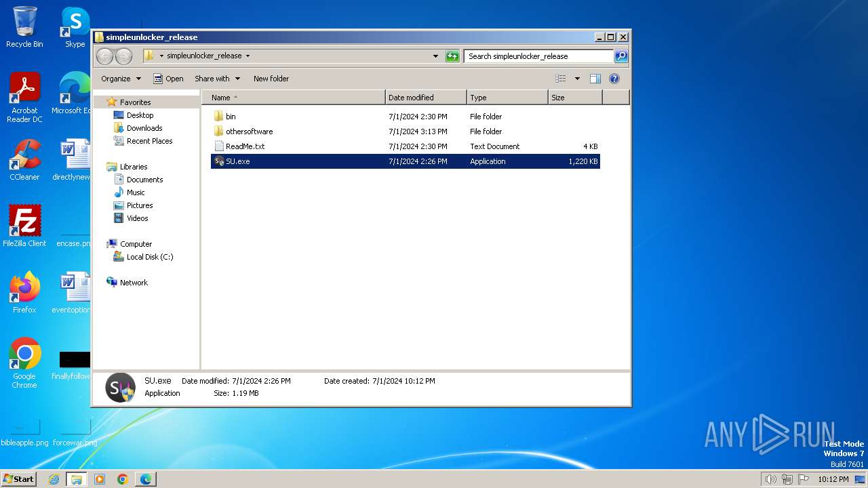Click the Application type cell of SU.exe
This screenshot has height=488, width=868.
click(x=488, y=161)
